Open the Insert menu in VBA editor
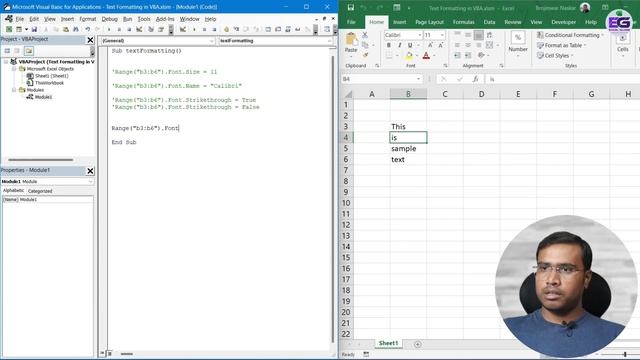Image resolution: width=640 pixels, height=360 pixels. click(67, 19)
